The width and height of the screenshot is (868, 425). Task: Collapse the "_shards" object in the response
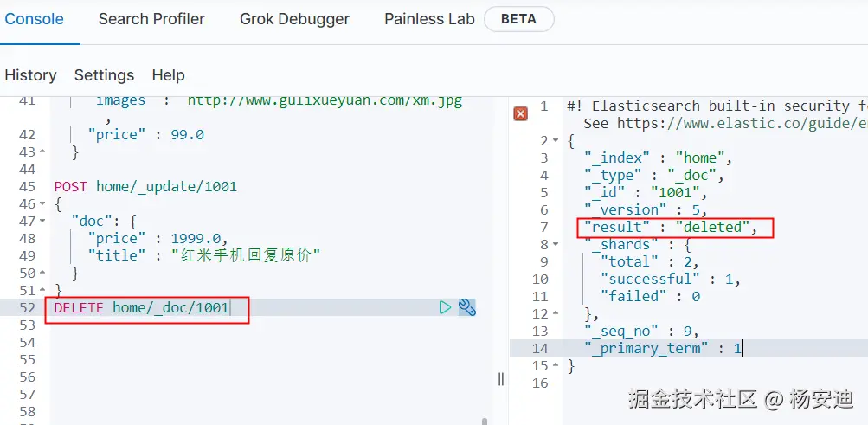coord(557,245)
